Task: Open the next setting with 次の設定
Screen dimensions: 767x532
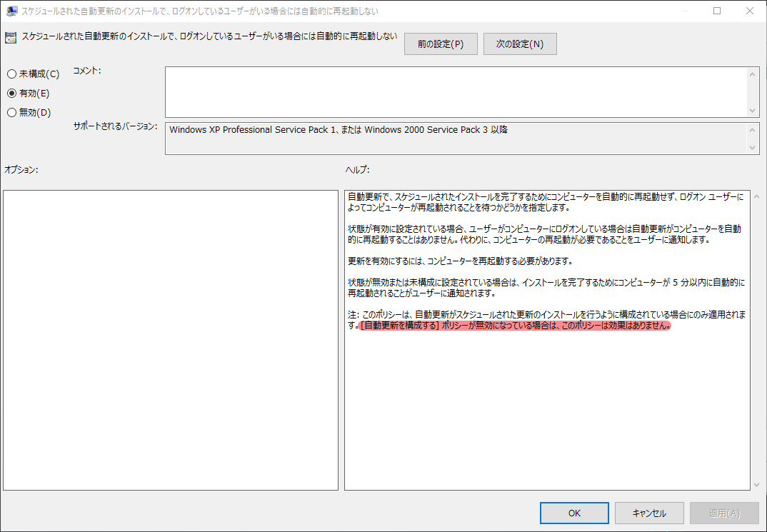Action: pyautogui.click(x=520, y=44)
